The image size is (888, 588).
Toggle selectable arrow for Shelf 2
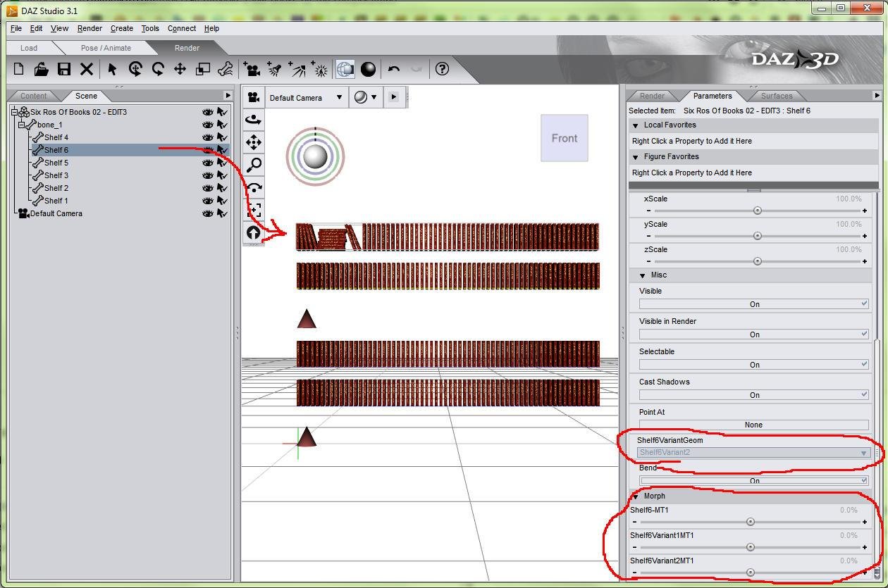pyautogui.click(x=222, y=188)
